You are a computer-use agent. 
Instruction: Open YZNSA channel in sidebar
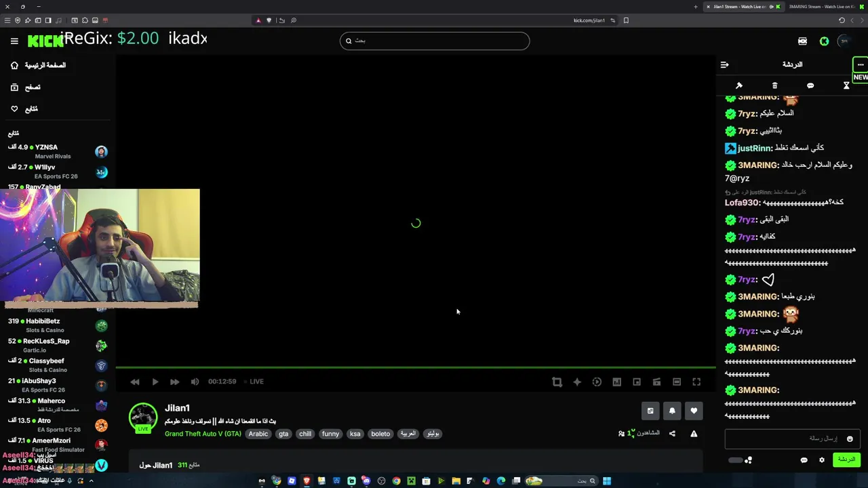58,151
